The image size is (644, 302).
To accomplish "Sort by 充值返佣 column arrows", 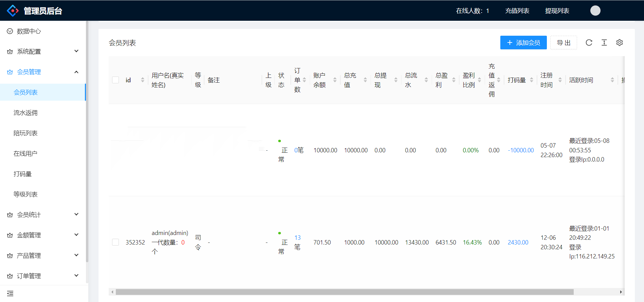I will (499, 80).
